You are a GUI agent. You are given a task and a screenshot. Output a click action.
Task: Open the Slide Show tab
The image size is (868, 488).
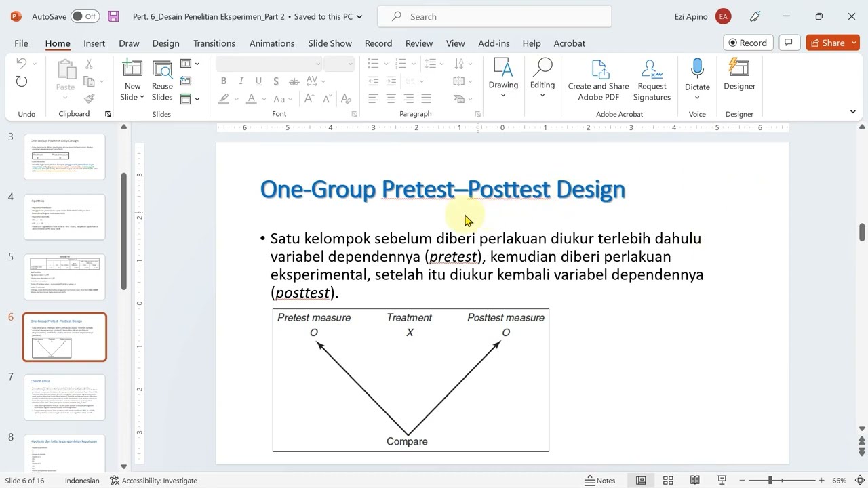point(330,43)
